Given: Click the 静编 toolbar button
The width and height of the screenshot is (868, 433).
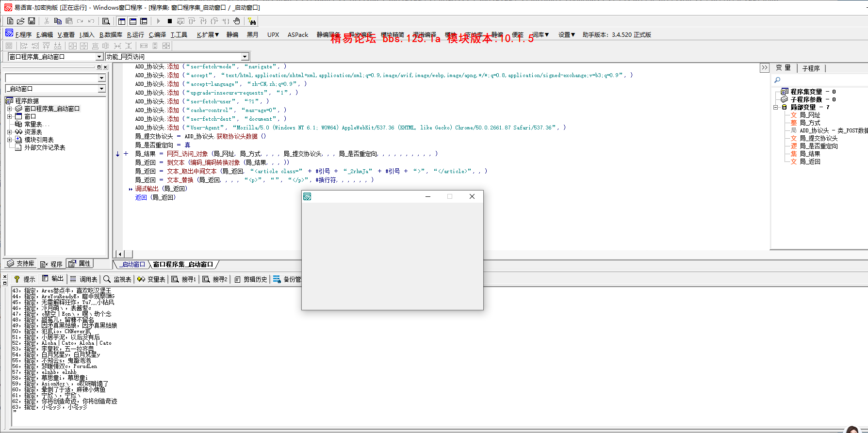Looking at the screenshot, I should (232, 34).
